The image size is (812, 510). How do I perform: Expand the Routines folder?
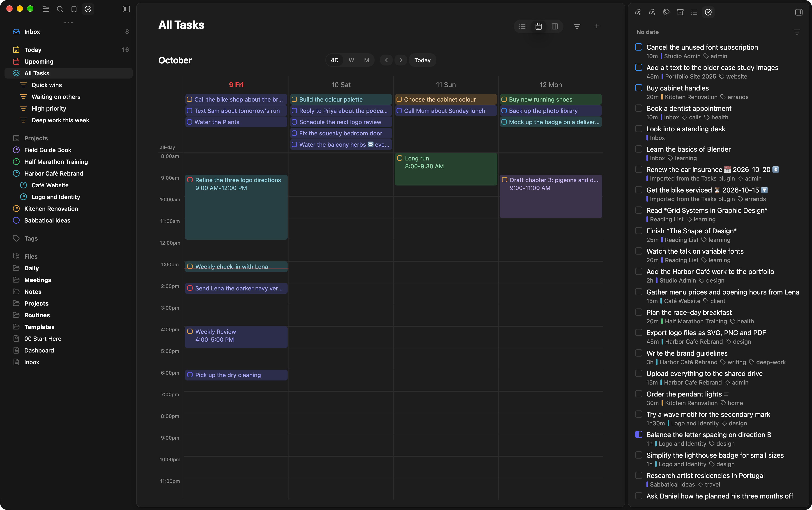click(x=37, y=315)
